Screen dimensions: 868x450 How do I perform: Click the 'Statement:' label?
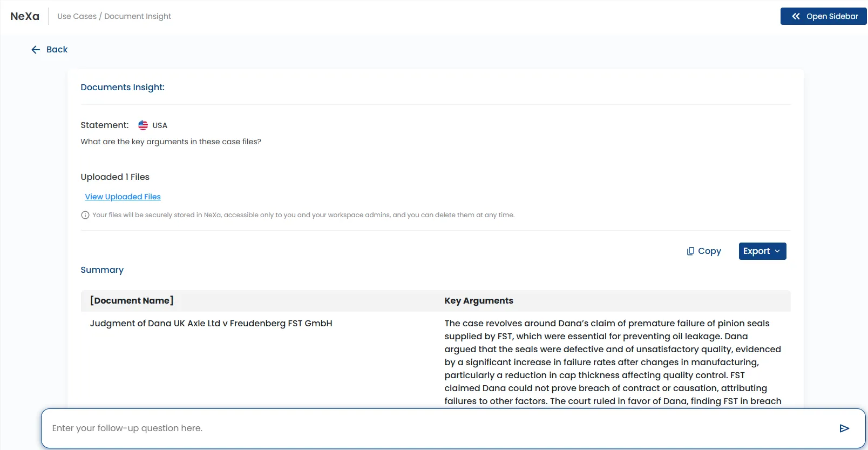[x=105, y=125]
